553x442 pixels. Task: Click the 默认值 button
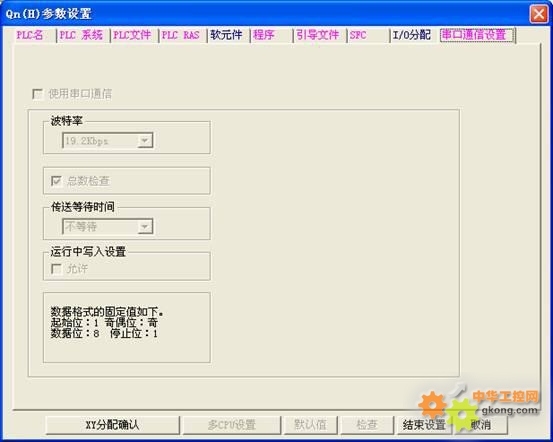310,425
